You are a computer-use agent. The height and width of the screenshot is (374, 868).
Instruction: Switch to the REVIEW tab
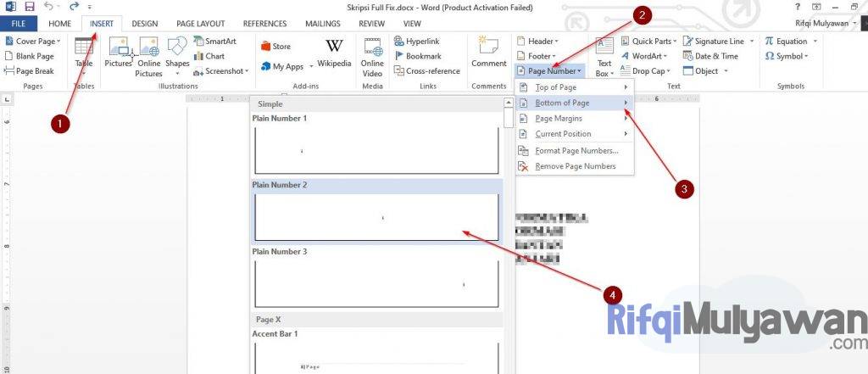click(x=371, y=24)
